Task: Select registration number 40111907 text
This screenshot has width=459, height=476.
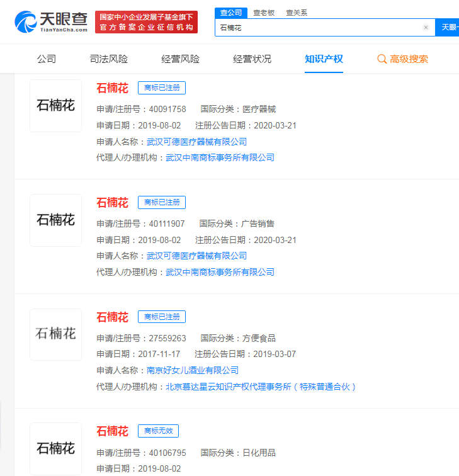Action: pyautogui.click(x=167, y=224)
